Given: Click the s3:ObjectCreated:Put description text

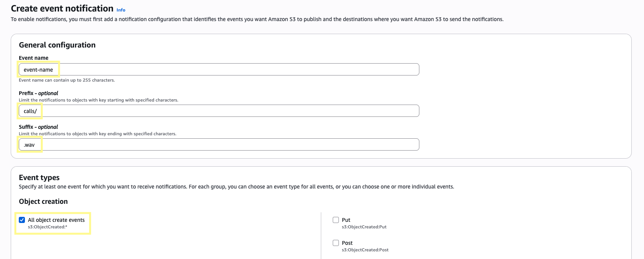Looking at the screenshot, I should [364, 227].
